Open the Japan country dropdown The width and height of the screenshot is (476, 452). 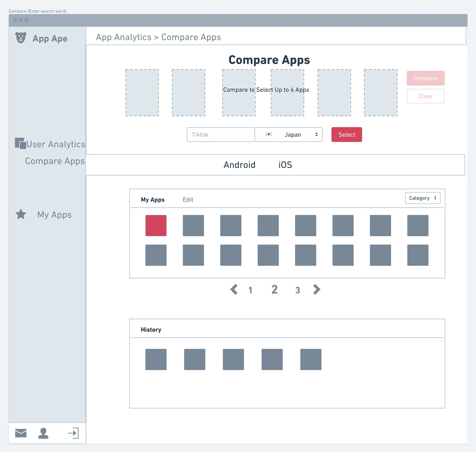[x=288, y=135]
